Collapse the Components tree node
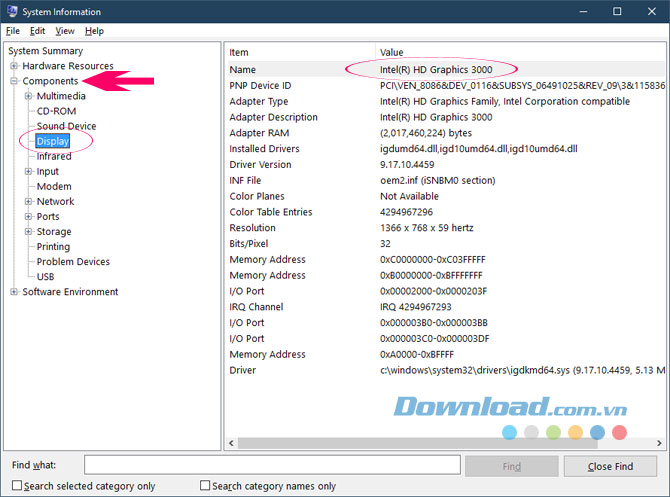 [14, 81]
